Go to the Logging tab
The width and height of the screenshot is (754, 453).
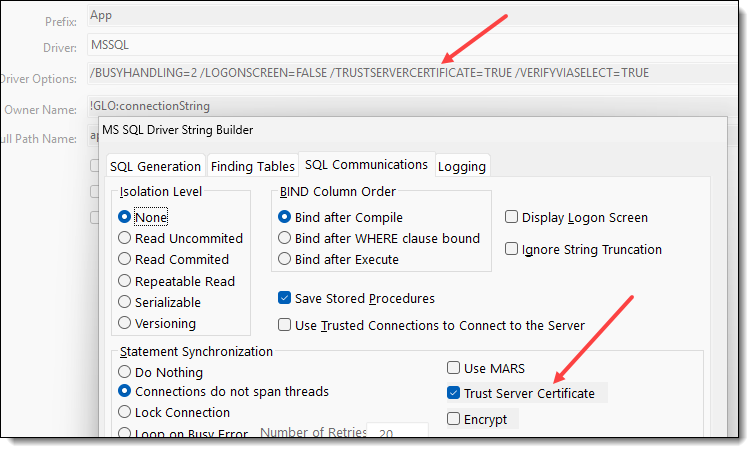click(x=462, y=167)
